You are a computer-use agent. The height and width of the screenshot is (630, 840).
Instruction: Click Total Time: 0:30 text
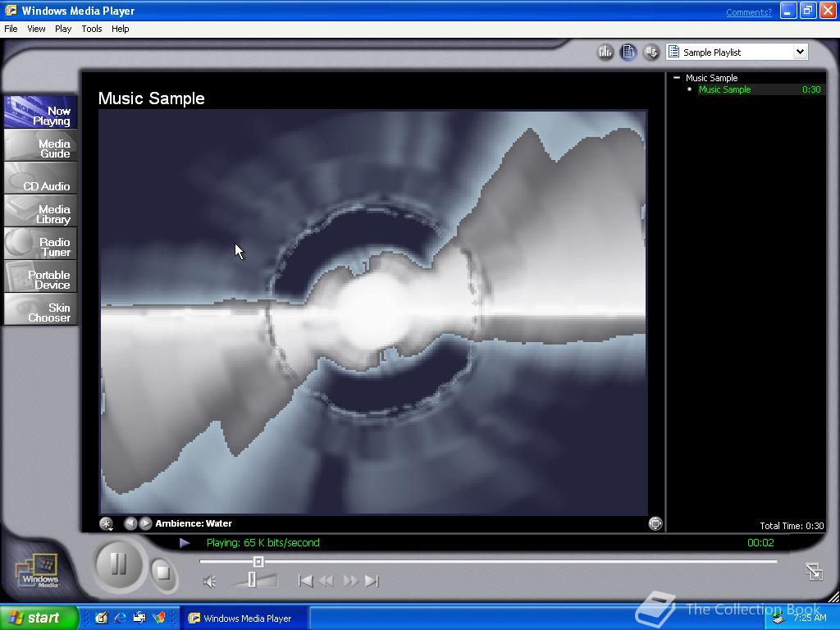(x=792, y=526)
